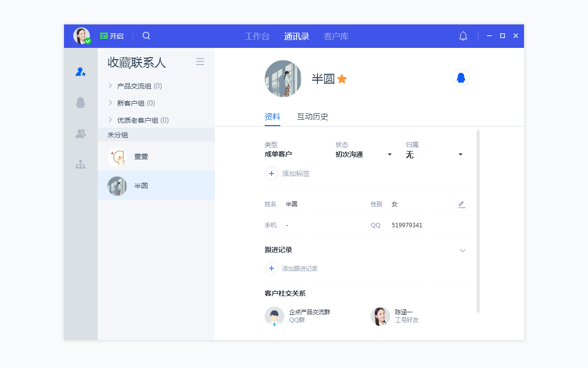This screenshot has width=588, height=368.
Task: Click the blue bell on 半圆's profile card
Action: [x=461, y=77]
